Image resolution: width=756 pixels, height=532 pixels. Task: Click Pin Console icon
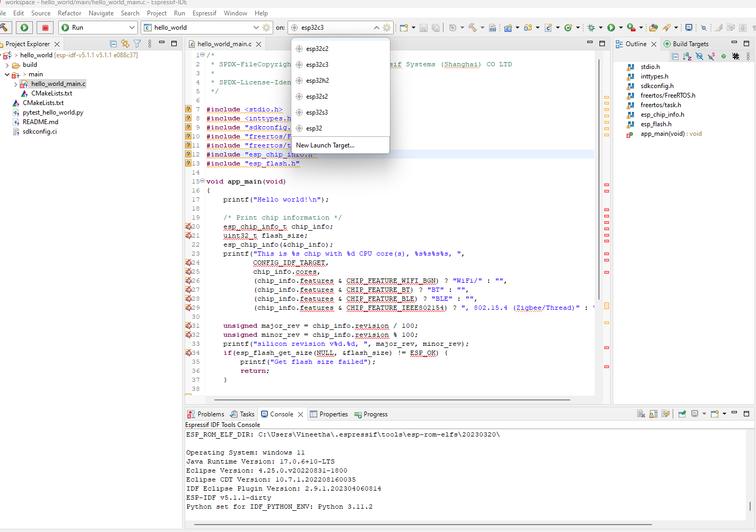682,414
